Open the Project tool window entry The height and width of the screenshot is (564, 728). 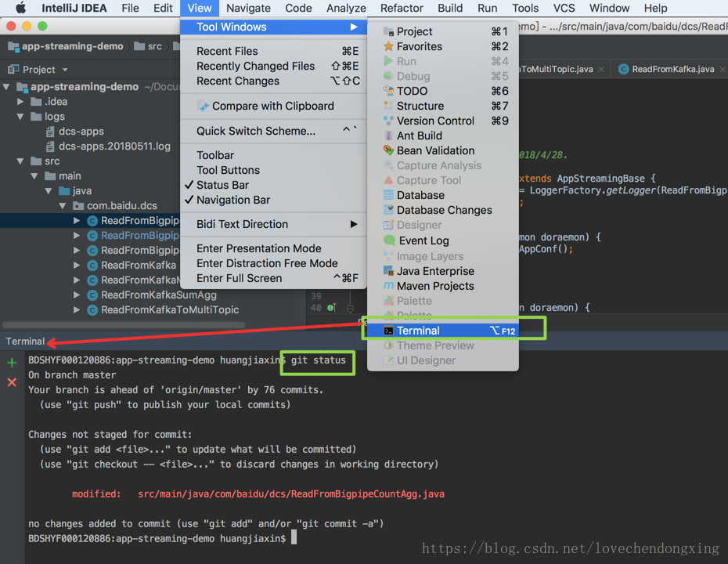[x=442, y=31]
